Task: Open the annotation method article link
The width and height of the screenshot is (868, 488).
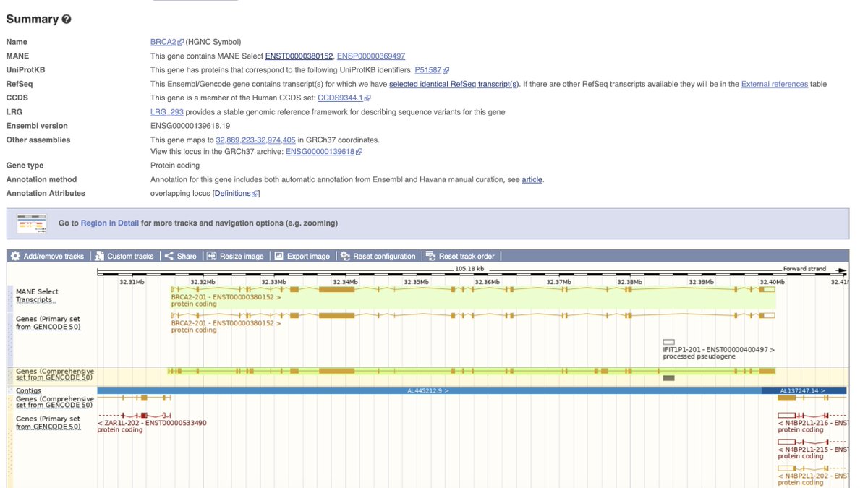Action: pos(532,179)
